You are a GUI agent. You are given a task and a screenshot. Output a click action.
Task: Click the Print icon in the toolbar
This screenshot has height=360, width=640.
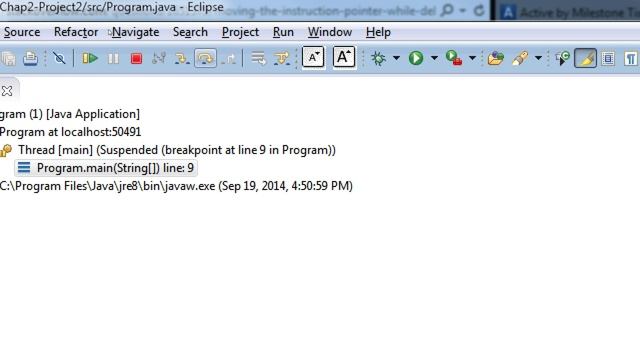click(x=30, y=58)
